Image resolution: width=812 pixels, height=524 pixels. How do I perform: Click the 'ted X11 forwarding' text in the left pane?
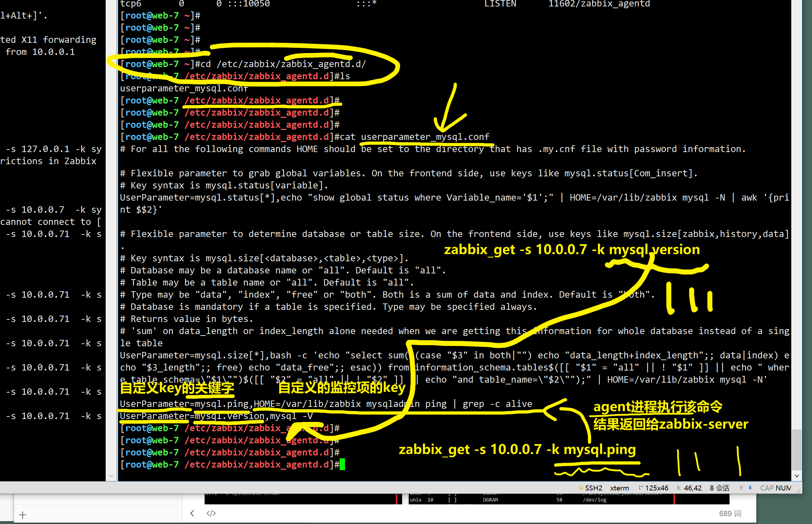click(x=48, y=40)
